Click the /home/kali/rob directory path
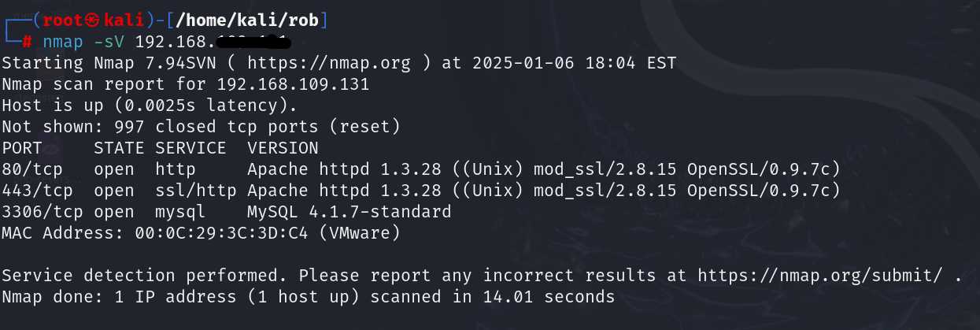This screenshot has height=330, width=980. (x=250, y=19)
